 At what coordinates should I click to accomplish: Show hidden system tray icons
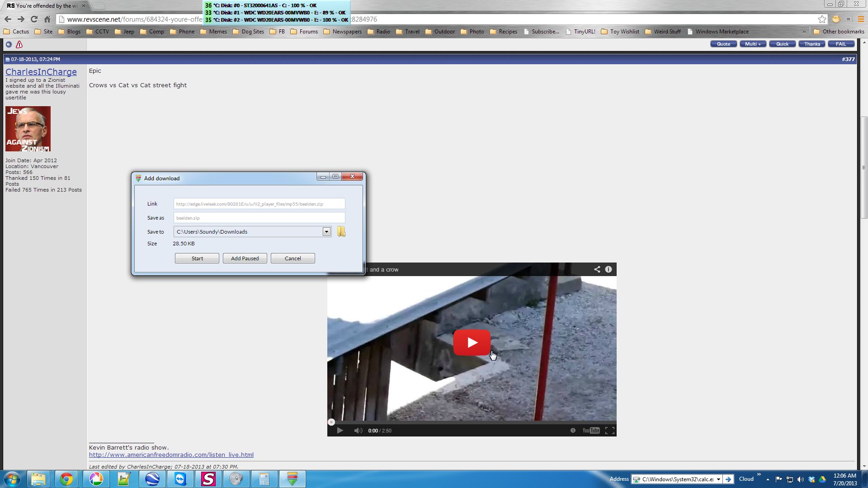pyautogui.click(x=768, y=479)
